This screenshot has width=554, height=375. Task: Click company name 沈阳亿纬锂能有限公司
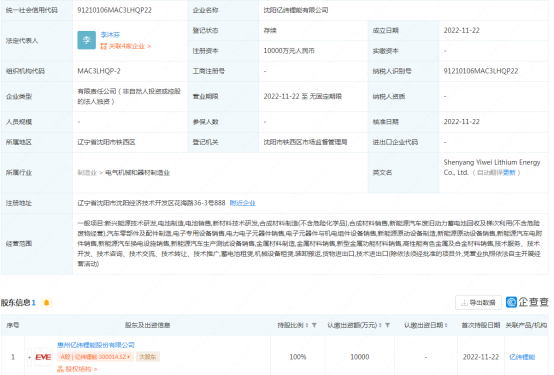(x=296, y=10)
